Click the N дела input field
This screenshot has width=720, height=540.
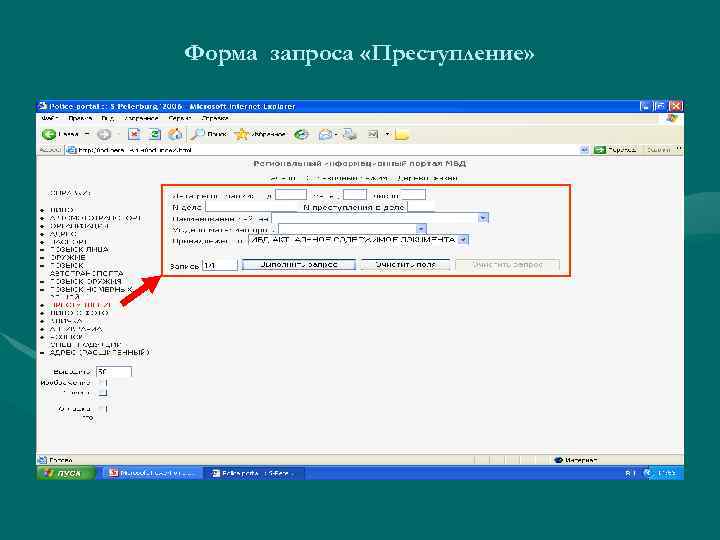253,207
